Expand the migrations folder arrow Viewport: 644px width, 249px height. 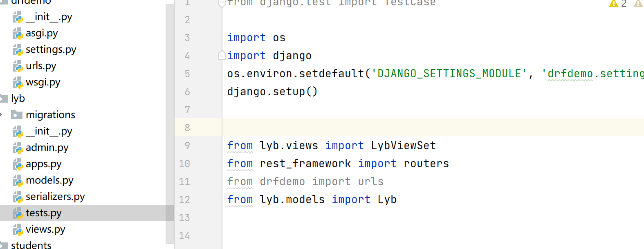(x=2, y=115)
